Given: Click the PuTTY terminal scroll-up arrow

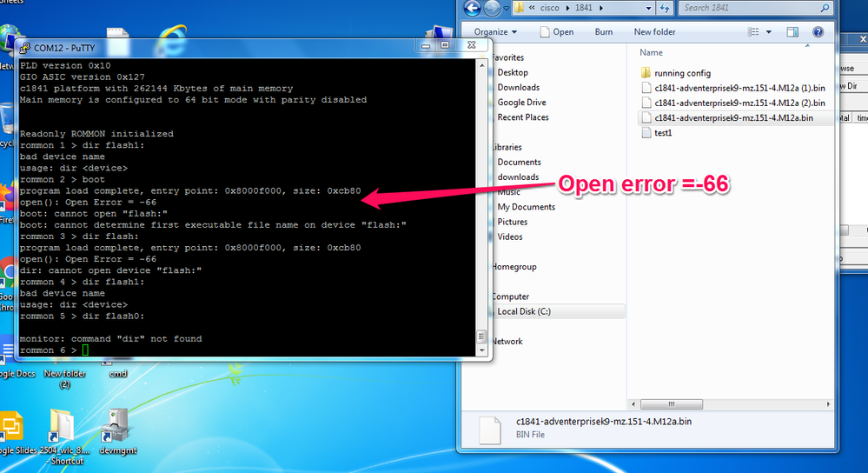Looking at the screenshot, I should (481, 65).
